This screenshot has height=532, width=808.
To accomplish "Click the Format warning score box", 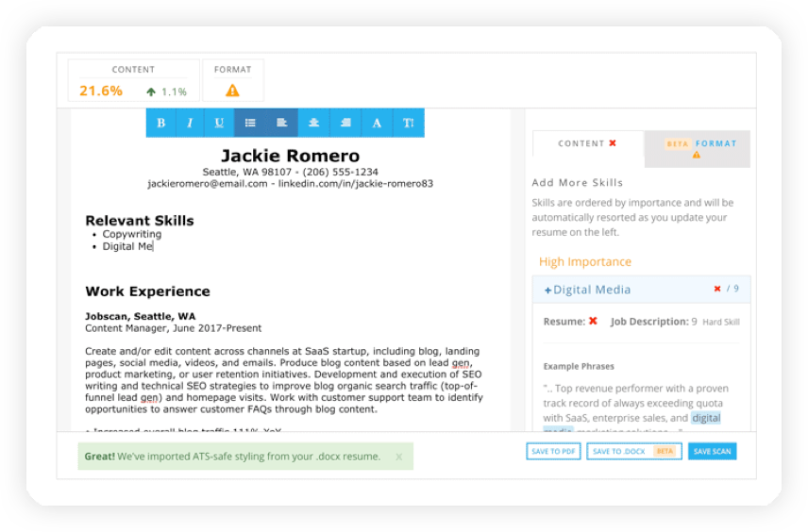I will (x=232, y=81).
